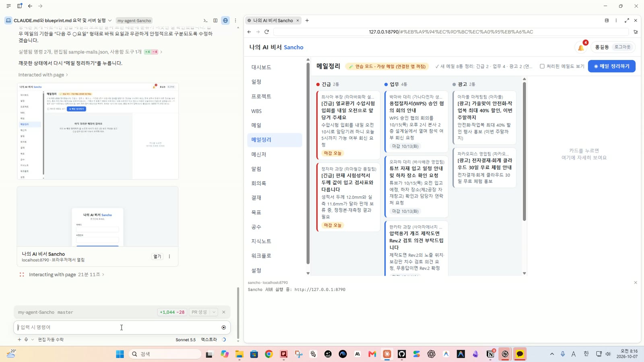
Task: Click the embedded browser address bar
Action: [451, 32]
